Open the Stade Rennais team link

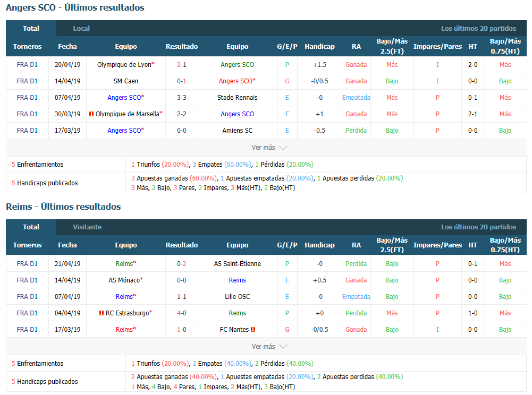pos(238,98)
